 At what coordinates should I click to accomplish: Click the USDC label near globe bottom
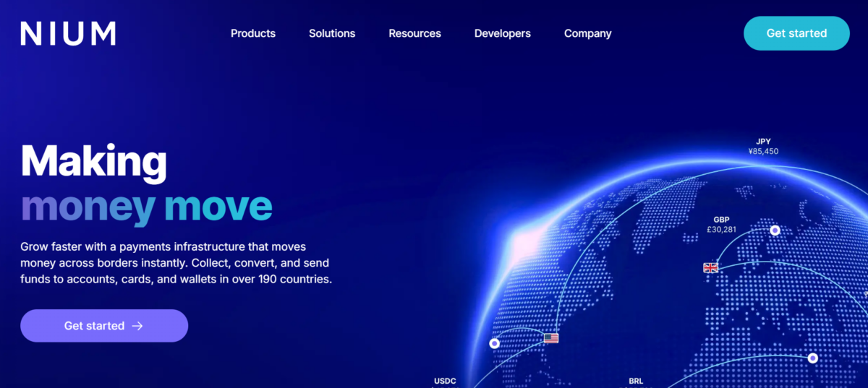(445, 381)
